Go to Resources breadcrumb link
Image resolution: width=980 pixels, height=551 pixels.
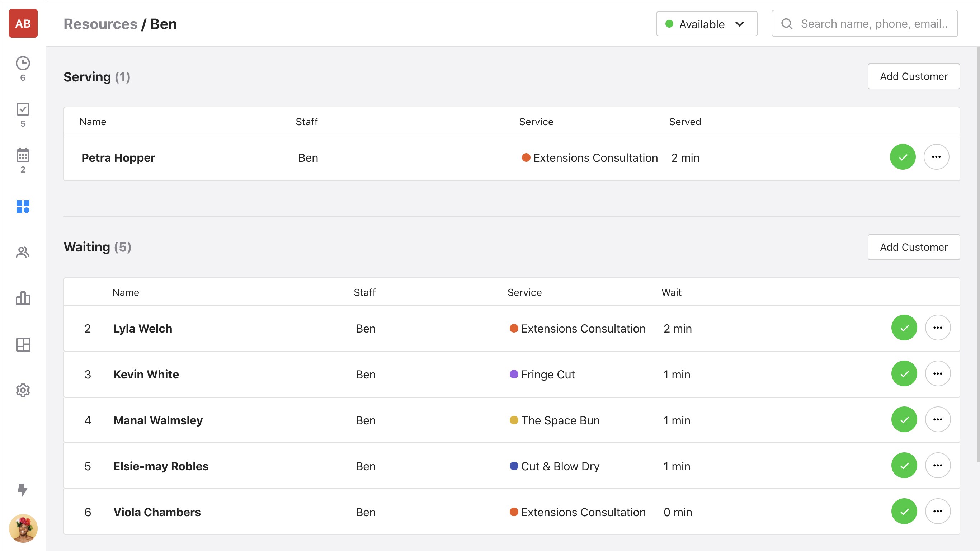click(100, 24)
